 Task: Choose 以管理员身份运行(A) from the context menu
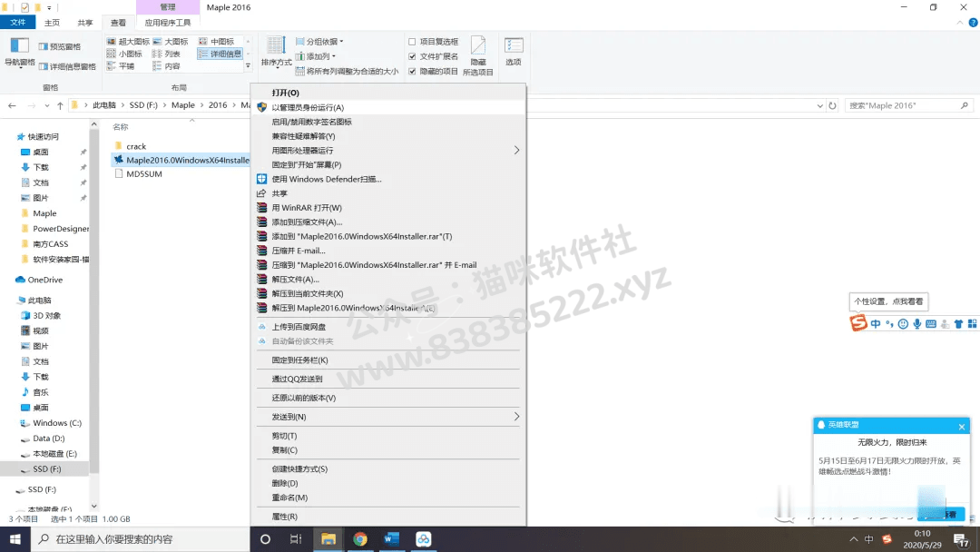(x=387, y=107)
